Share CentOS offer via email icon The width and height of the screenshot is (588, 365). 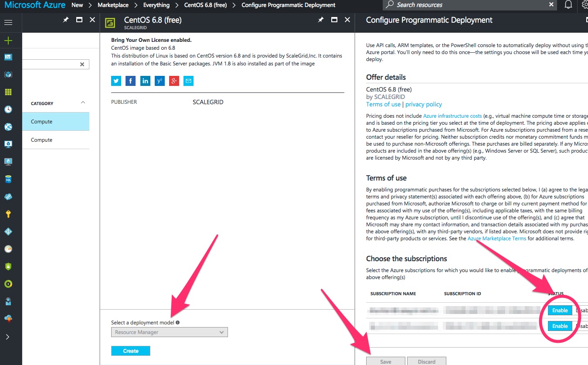tap(188, 81)
